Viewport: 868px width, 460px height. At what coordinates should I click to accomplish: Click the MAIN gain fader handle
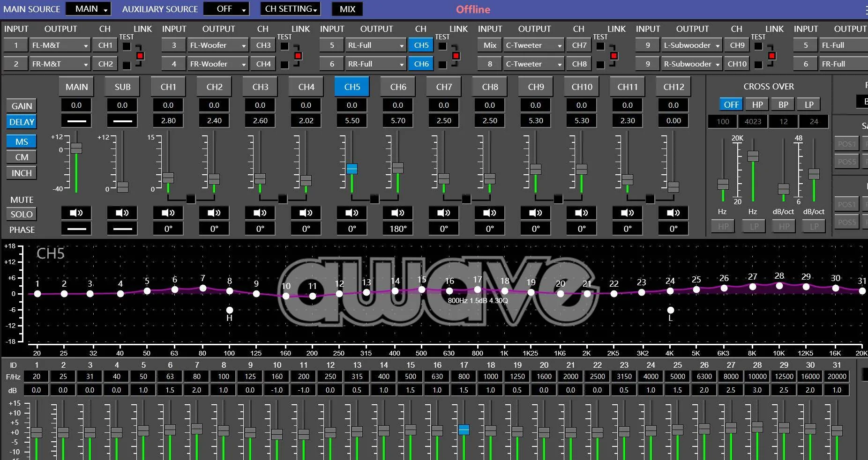tap(76, 148)
